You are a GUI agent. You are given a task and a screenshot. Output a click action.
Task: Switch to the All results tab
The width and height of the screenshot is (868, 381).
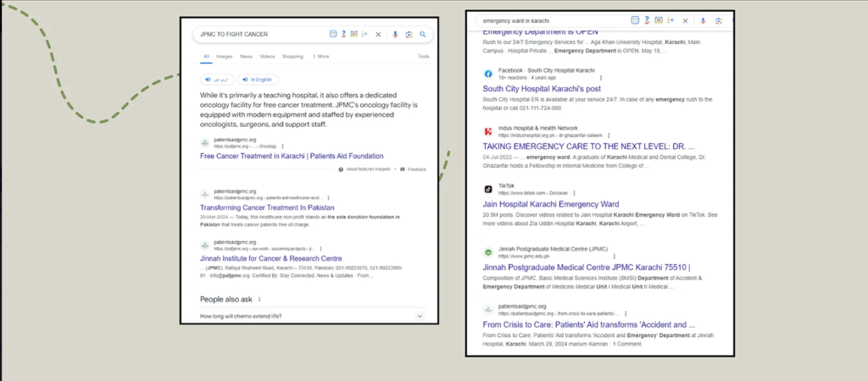(206, 57)
